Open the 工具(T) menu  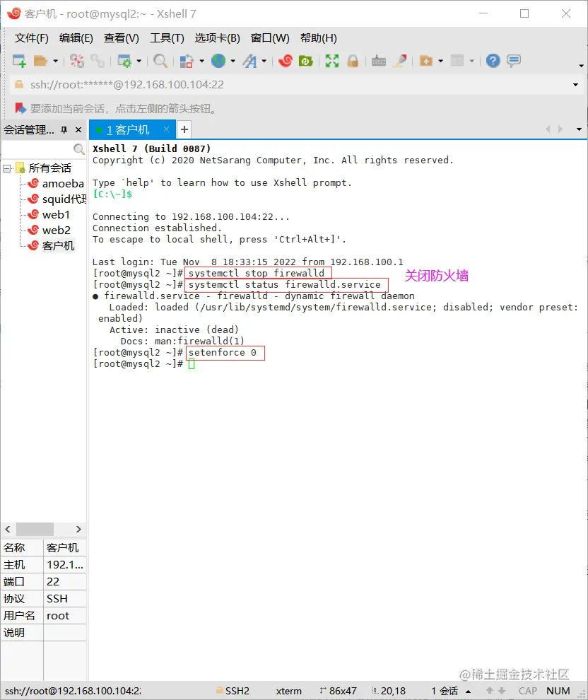[x=167, y=38]
